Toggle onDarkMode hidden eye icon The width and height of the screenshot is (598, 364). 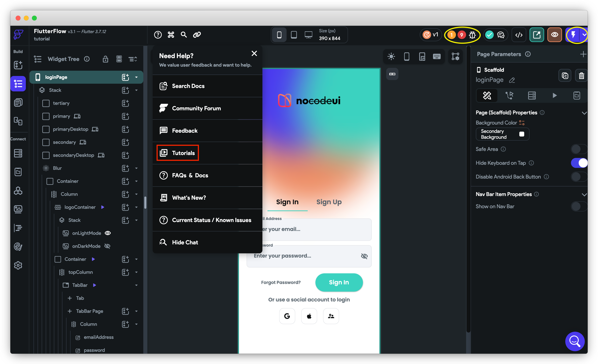(107, 246)
